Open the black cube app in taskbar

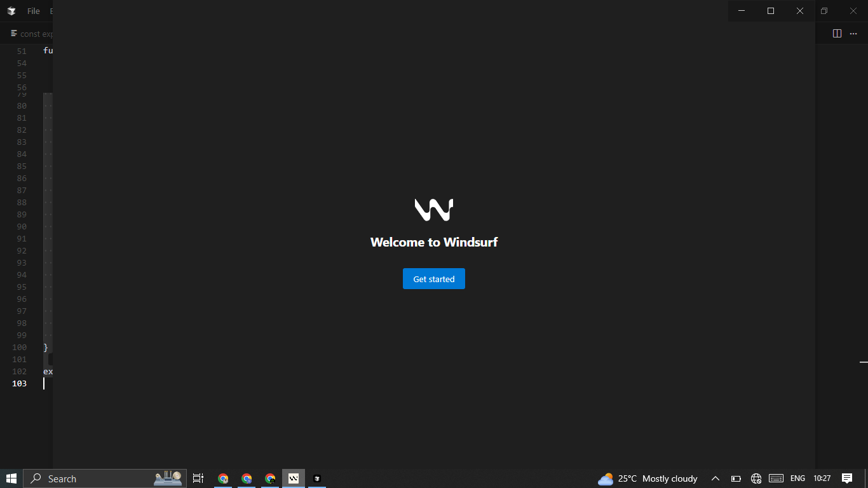click(317, 478)
